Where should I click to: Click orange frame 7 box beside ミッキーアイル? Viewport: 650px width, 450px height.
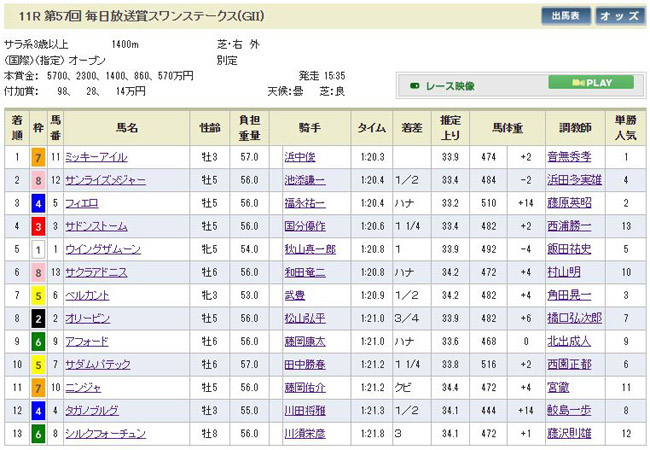(x=38, y=157)
